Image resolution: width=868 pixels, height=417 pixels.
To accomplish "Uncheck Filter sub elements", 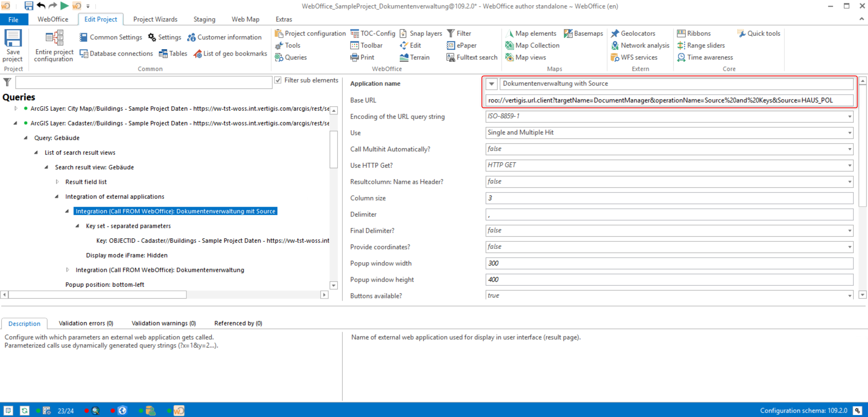I will tap(278, 80).
